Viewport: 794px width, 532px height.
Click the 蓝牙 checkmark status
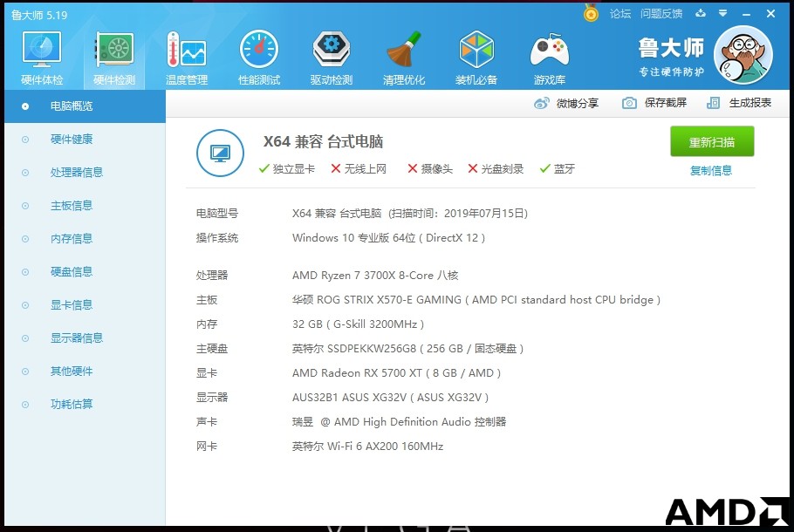(557, 169)
